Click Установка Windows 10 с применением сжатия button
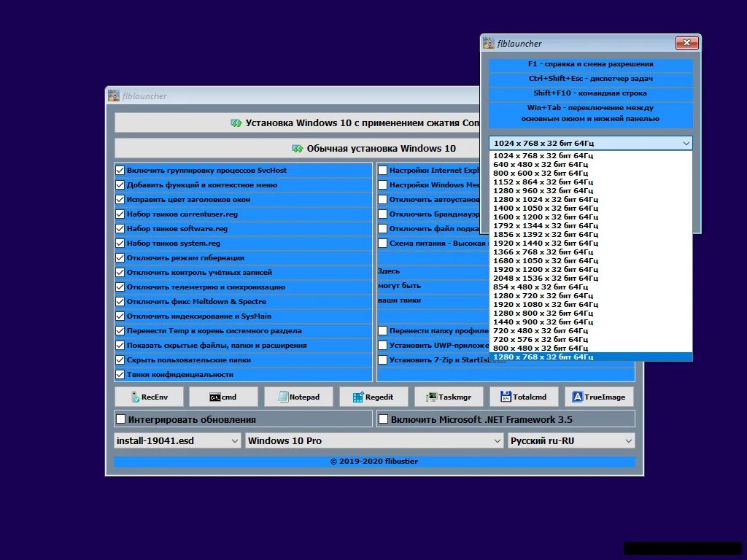The width and height of the screenshot is (747, 560). pyautogui.click(x=298, y=122)
